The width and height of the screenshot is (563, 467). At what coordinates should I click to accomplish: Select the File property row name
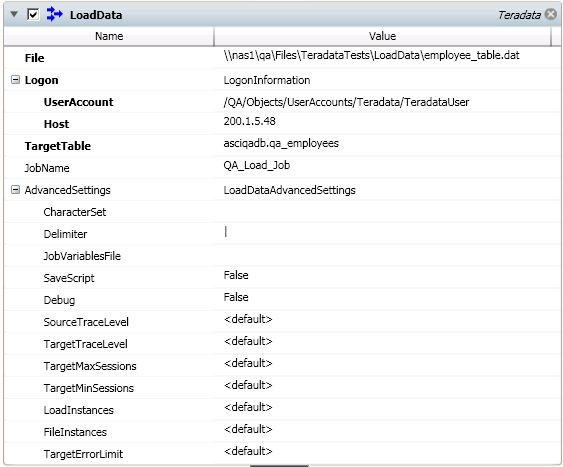click(34, 58)
